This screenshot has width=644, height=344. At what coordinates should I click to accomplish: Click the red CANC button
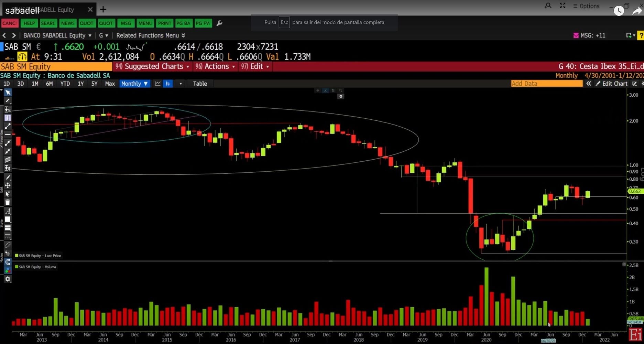(9, 23)
